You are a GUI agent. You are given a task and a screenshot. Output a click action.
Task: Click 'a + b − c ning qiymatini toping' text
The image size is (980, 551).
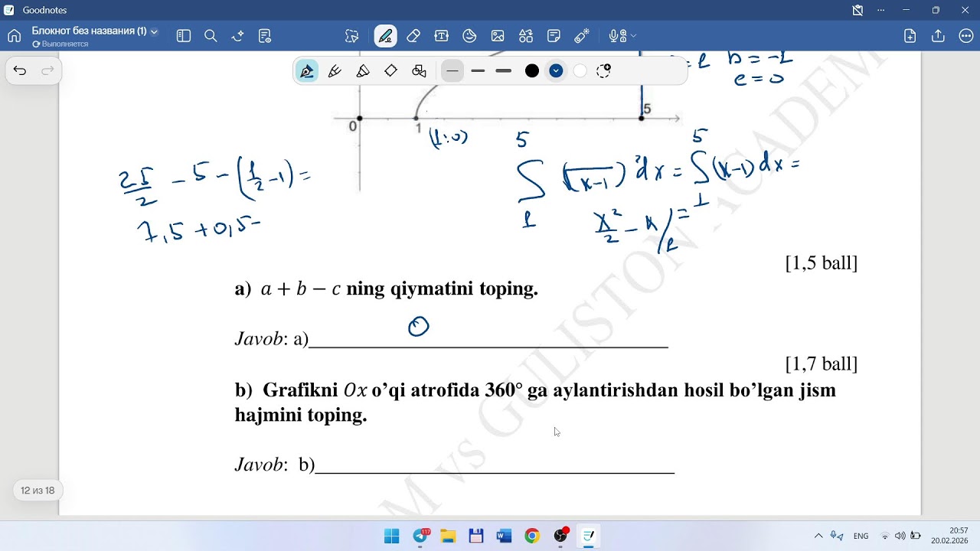pyautogui.click(x=400, y=289)
